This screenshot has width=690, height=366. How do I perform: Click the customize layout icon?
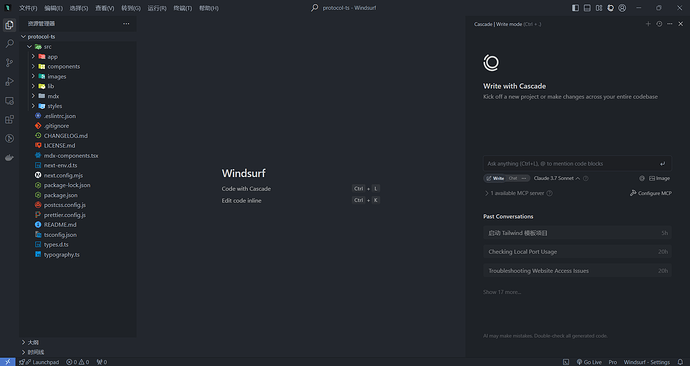tap(599, 8)
